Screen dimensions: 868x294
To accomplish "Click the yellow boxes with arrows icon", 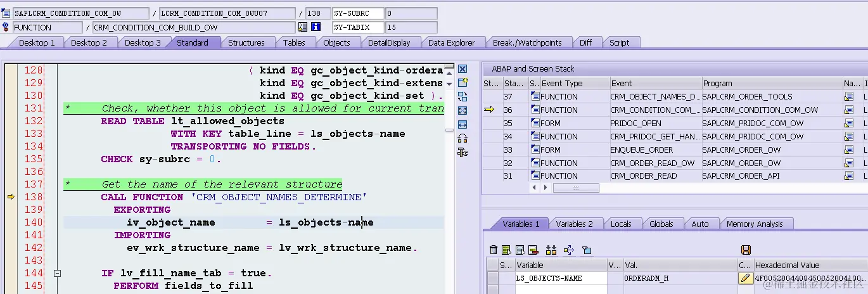I will click(551, 250).
